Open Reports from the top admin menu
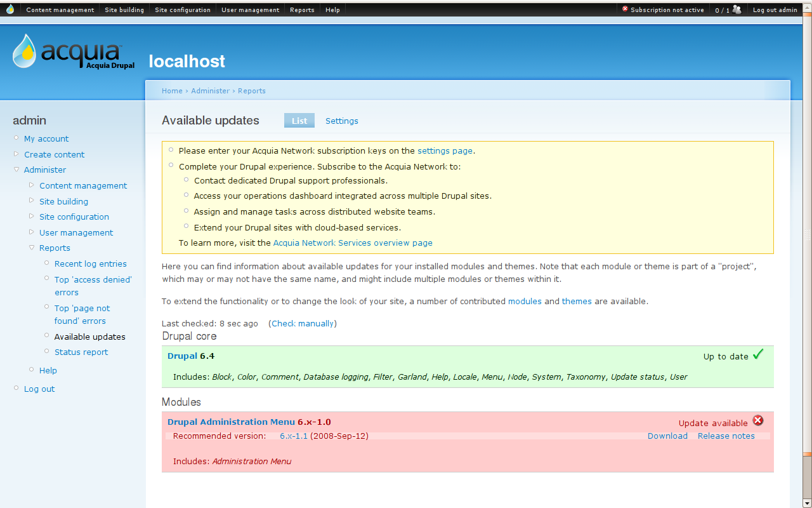This screenshot has height=508, width=812. tap(302, 10)
